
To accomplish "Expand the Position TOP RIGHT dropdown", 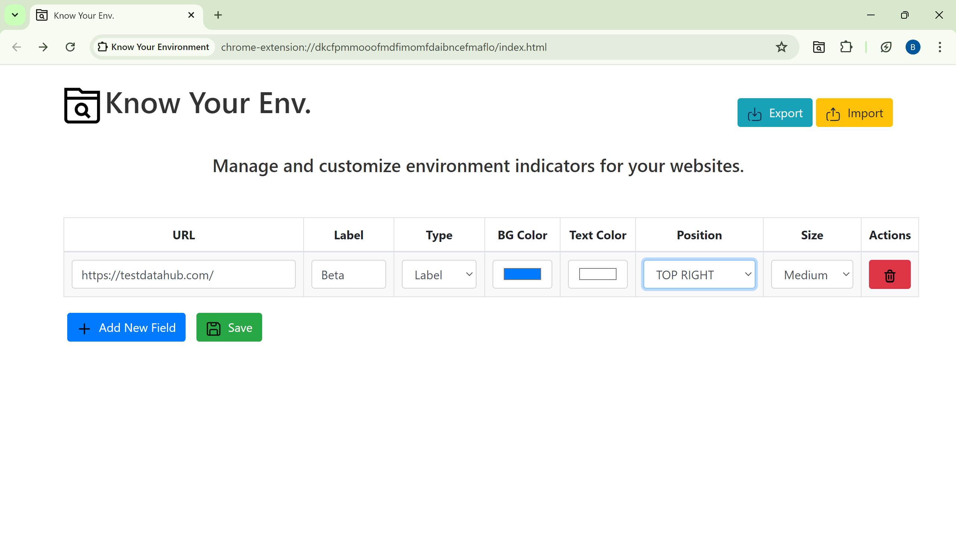I will pyautogui.click(x=699, y=274).
